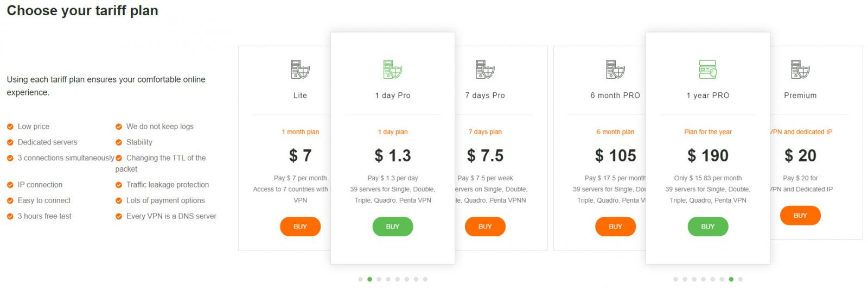Image resolution: width=868 pixels, height=289 pixels.
Task: Buy the Lite $7 plan
Action: (300, 227)
